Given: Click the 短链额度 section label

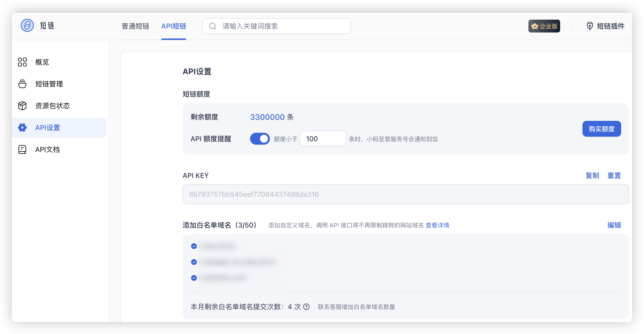Looking at the screenshot, I should coord(196,94).
